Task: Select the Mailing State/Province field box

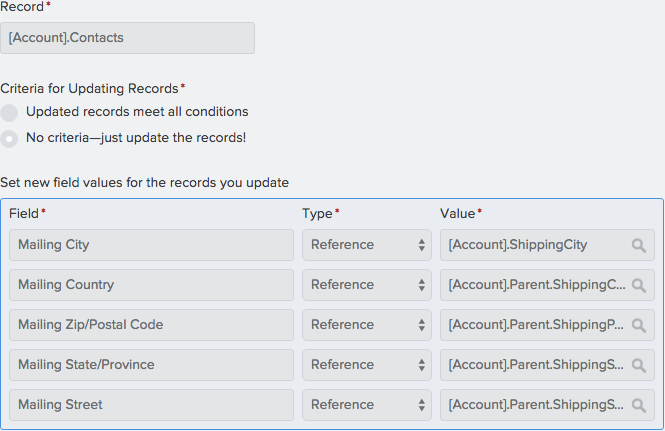Action: coord(151,365)
